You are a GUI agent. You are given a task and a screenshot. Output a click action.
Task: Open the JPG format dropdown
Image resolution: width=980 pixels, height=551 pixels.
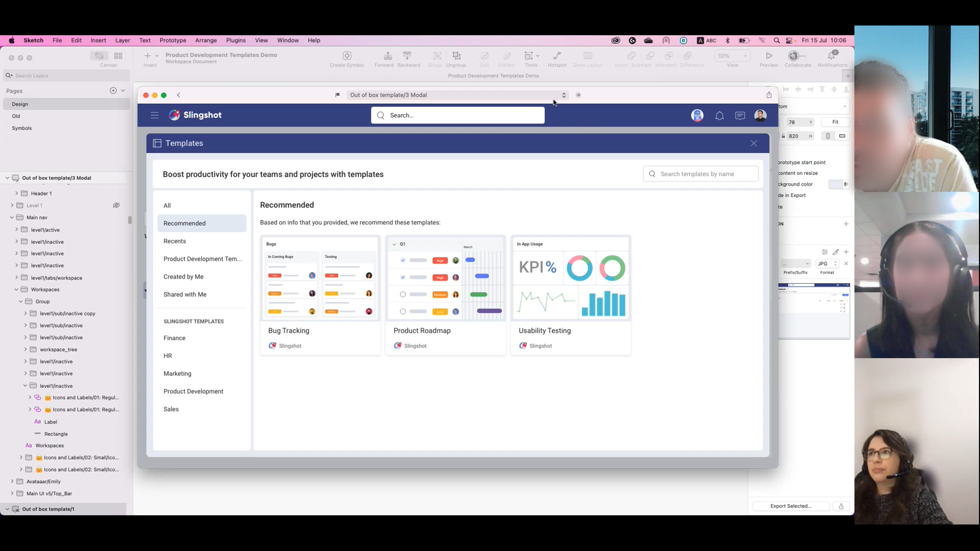827,264
